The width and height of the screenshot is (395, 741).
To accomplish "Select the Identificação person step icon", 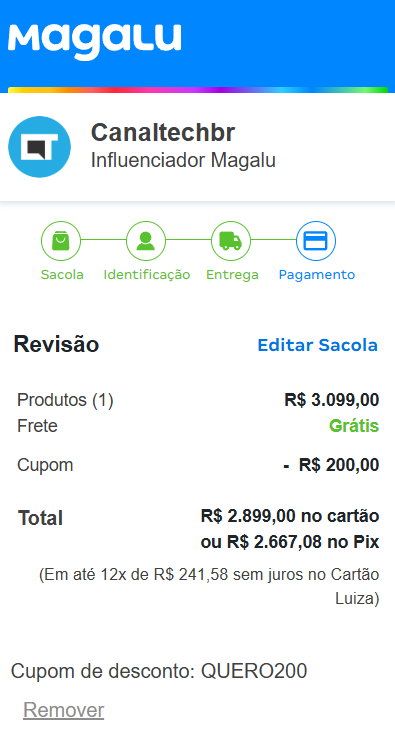I will (x=146, y=241).
